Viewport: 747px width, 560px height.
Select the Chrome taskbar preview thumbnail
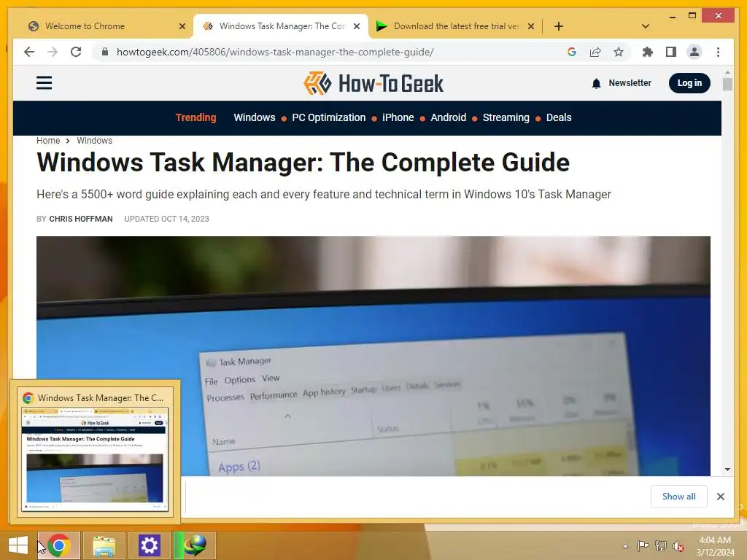point(95,460)
